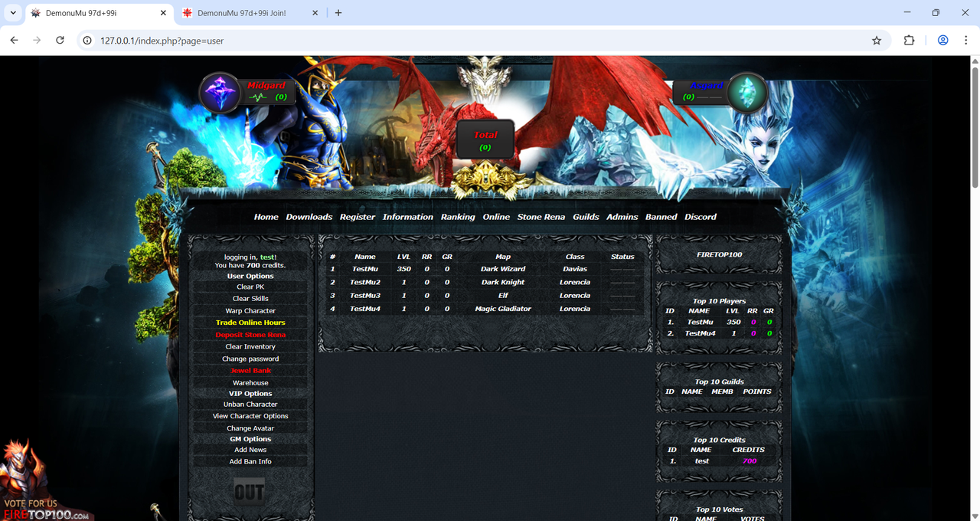Click Add News GM option
This screenshot has width=980, height=521.
pos(250,451)
